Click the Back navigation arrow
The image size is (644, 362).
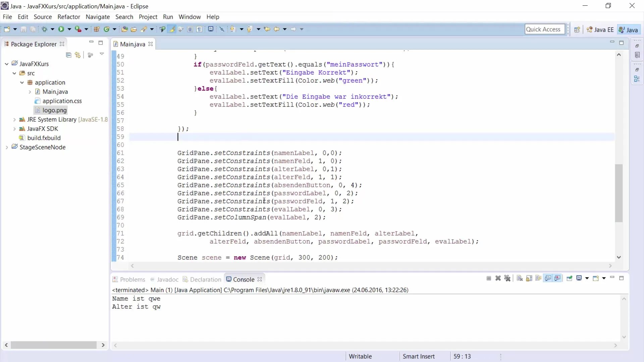(x=277, y=29)
